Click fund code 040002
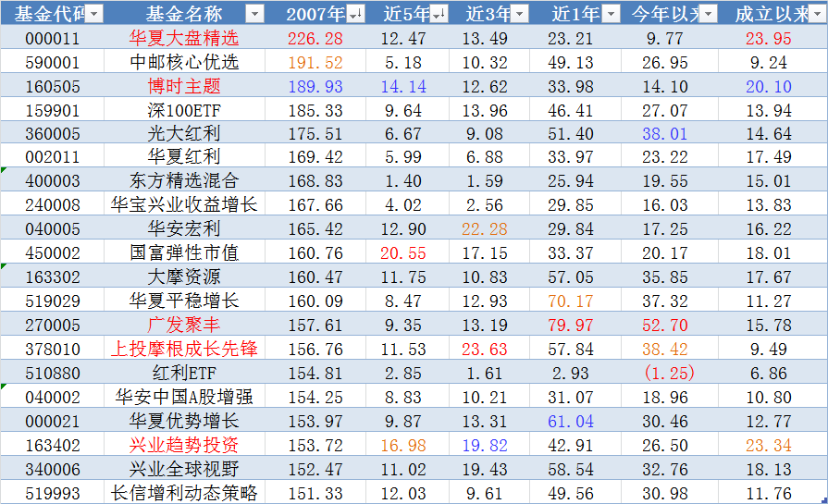Viewport: 828px width, 504px height. click(x=53, y=398)
